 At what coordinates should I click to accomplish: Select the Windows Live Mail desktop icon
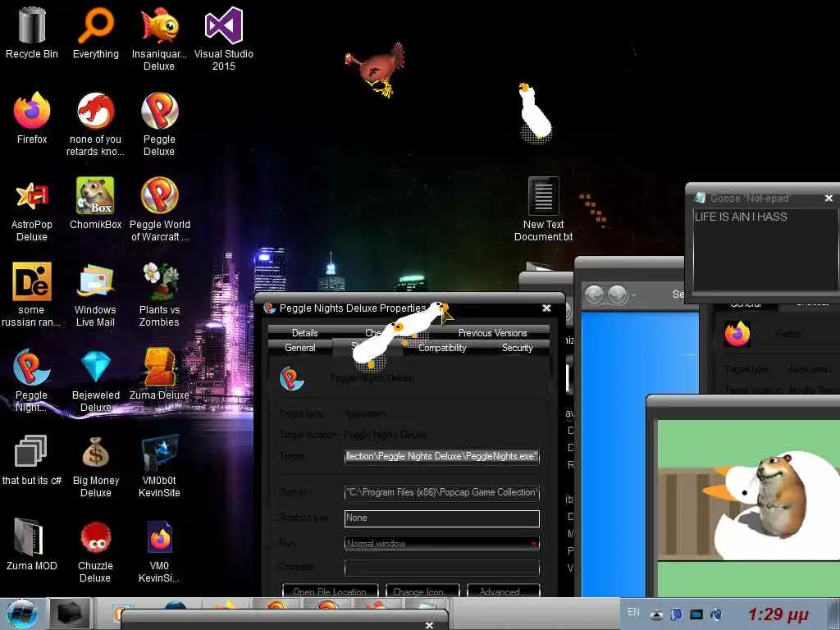point(95,294)
